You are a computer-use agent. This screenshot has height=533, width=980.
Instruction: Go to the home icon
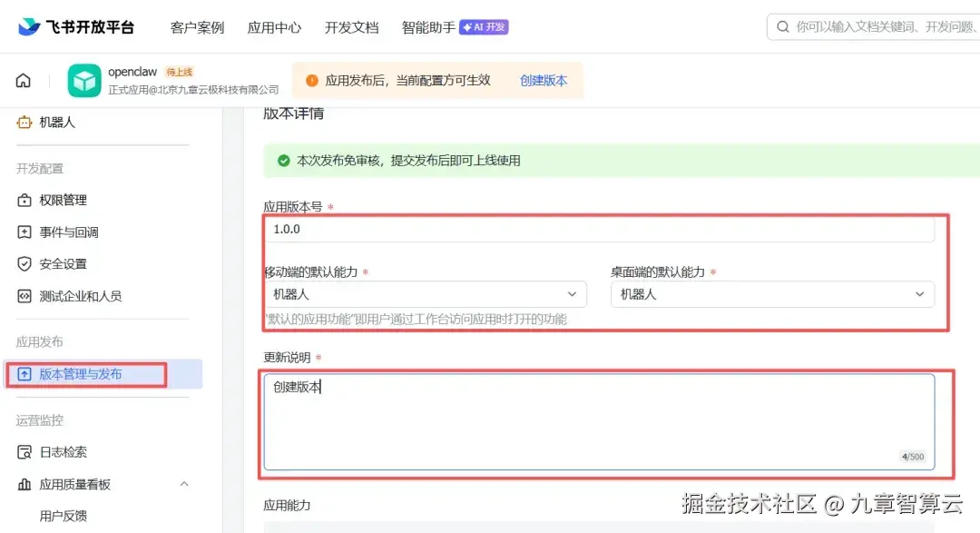(23, 81)
